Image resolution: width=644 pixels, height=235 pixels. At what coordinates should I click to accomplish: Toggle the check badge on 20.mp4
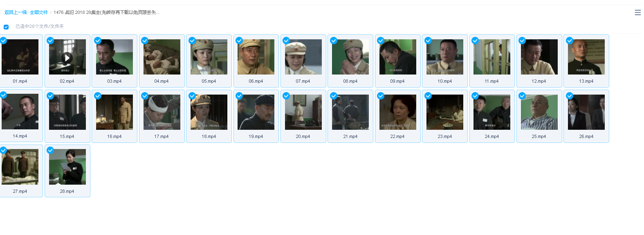286,96
